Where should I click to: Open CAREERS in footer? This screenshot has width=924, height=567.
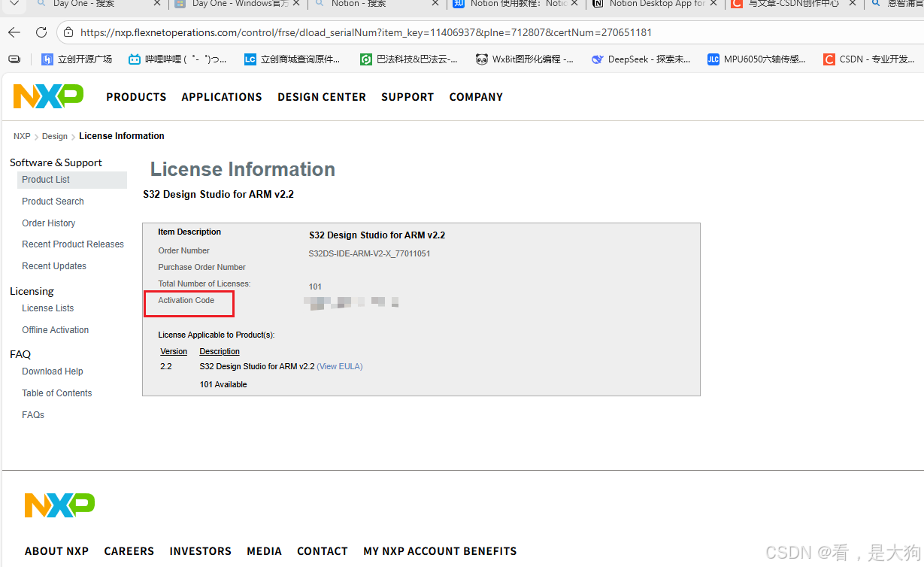[x=129, y=551]
